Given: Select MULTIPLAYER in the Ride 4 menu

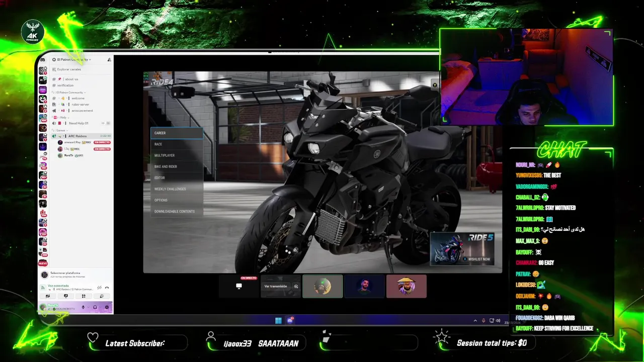Looking at the screenshot, I should (x=177, y=155).
